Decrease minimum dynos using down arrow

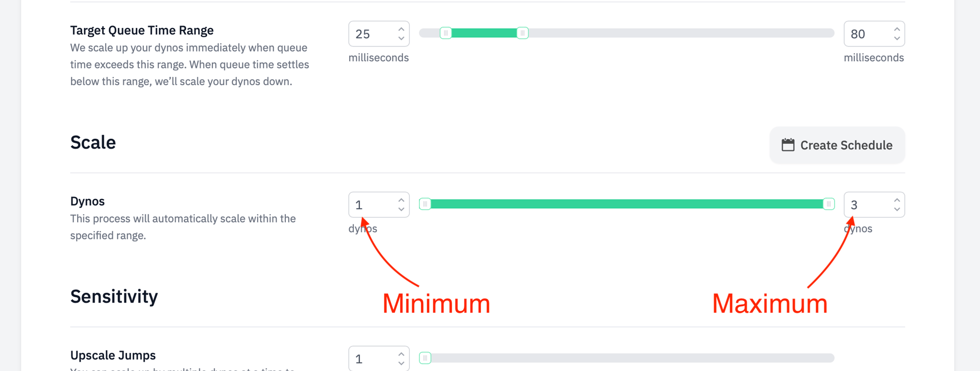(x=401, y=209)
